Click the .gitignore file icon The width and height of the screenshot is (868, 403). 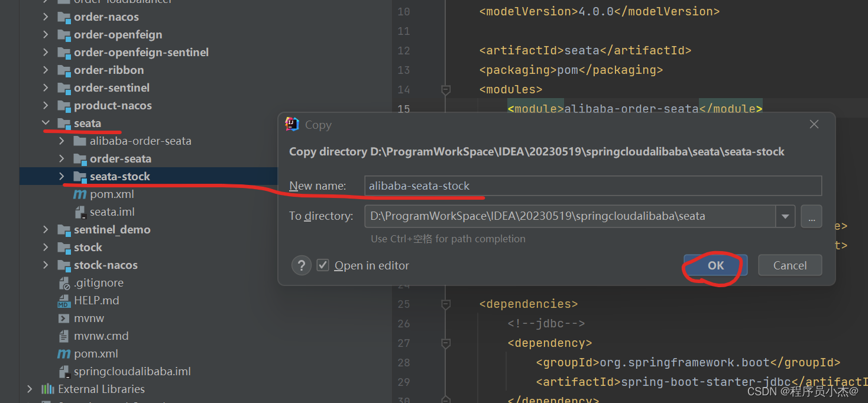coord(64,283)
